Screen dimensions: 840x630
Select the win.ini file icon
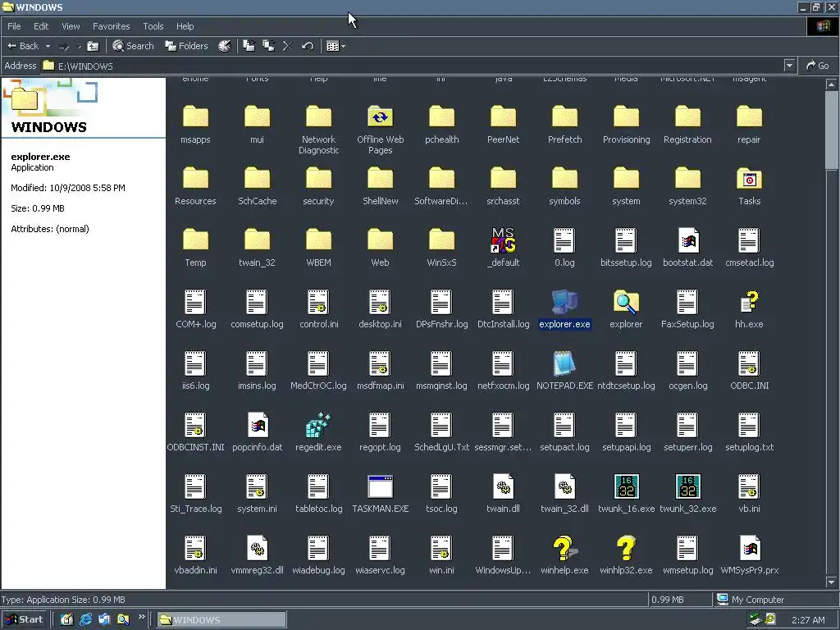click(441, 549)
